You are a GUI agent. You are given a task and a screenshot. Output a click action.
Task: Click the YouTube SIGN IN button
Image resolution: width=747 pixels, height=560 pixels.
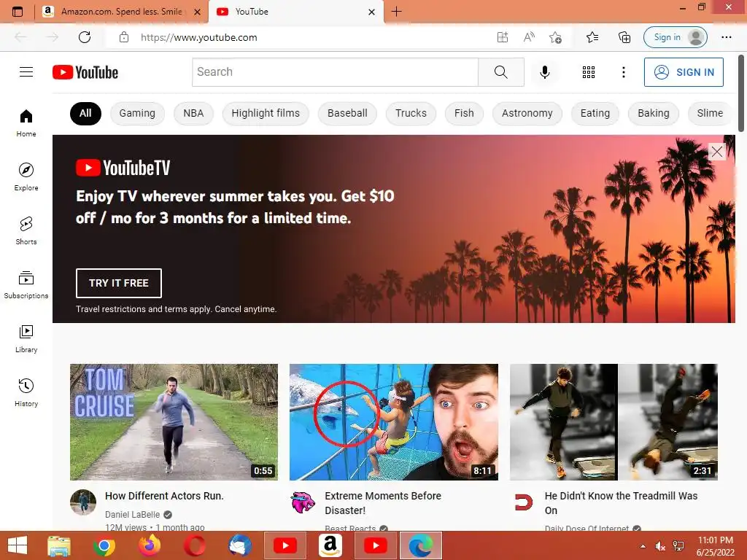(684, 72)
